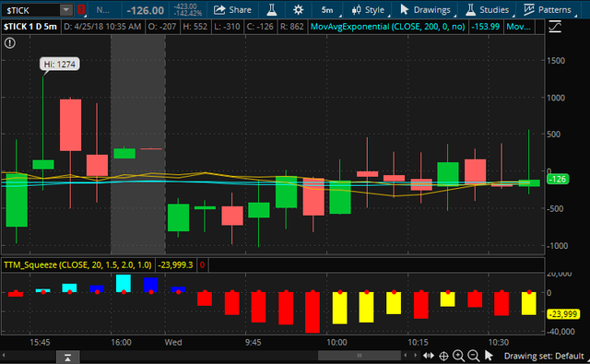
Task: Click the "Hi: 1274" price bubble
Action: (x=60, y=65)
